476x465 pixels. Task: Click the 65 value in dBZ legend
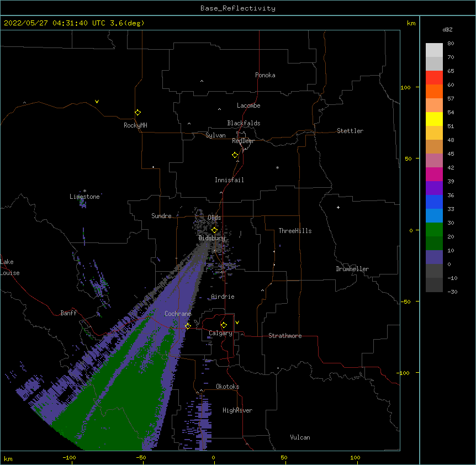[x=451, y=71]
